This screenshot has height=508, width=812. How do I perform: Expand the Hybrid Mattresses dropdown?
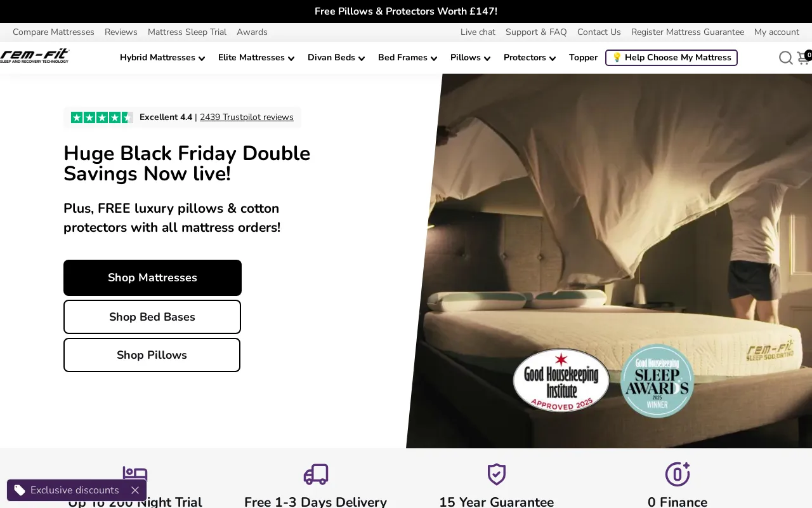(x=162, y=58)
